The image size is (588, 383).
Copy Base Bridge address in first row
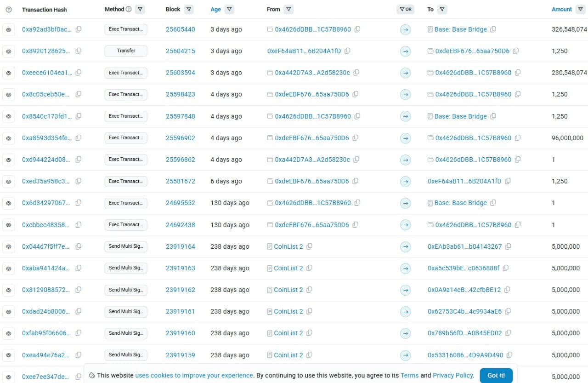tap(493, 29)
